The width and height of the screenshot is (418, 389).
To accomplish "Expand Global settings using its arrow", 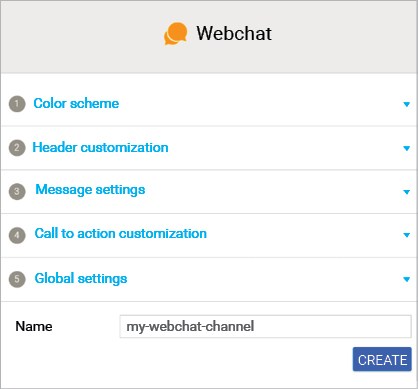I will pos(406,279).
